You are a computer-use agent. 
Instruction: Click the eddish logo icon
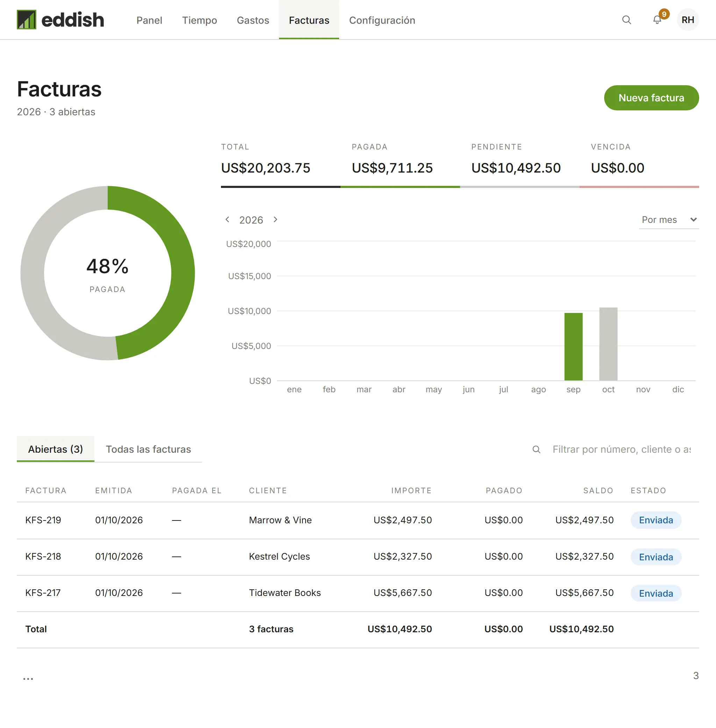(x=26, y=20)
